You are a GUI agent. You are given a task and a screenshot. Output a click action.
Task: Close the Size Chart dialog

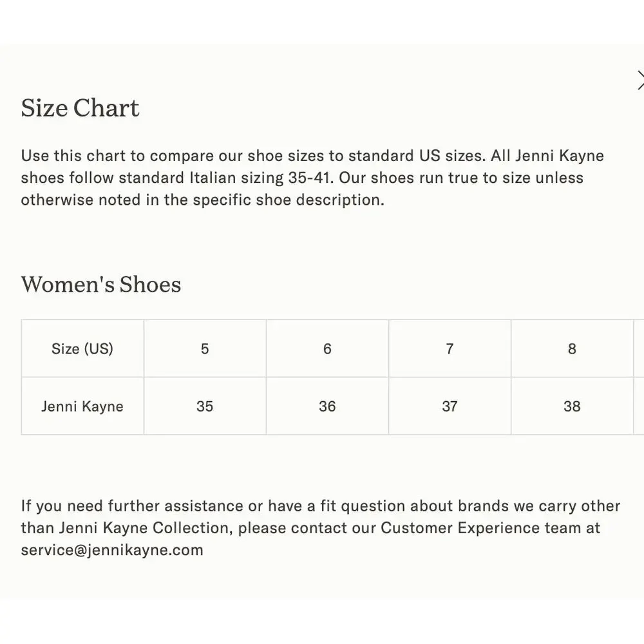(x=640, y=80)
